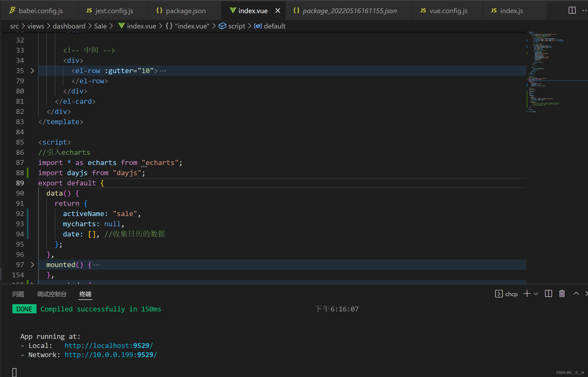Open the localhost:9529 link

coord(108,346)
